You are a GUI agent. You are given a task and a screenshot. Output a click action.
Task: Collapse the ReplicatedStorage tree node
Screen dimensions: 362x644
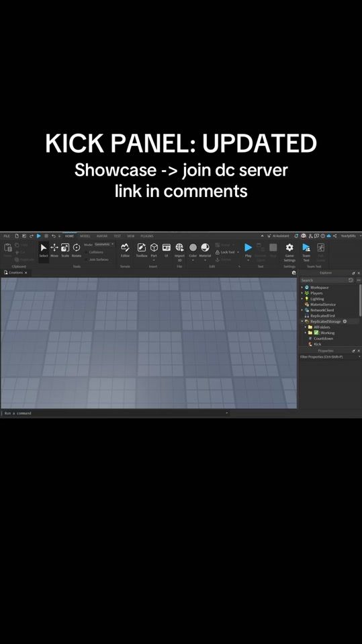(302, 321)
